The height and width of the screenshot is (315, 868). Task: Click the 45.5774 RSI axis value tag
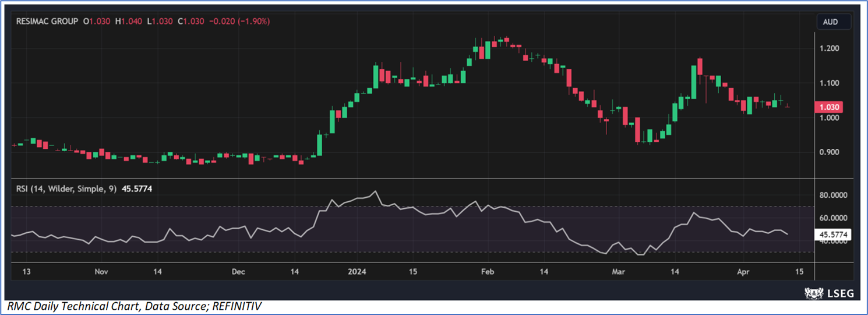click(833, 235)
